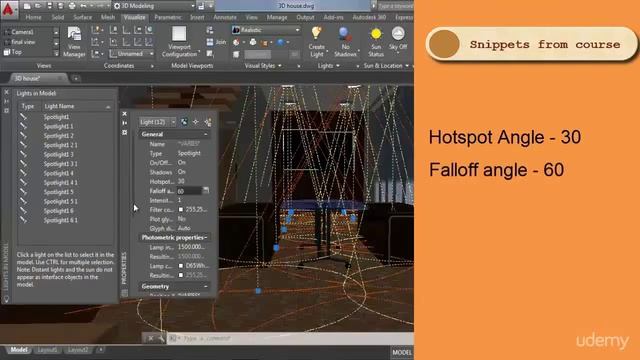The width and height of the screenshot is (640, 360).
Task: Open the AutoCAD application menu logo
Action: 8,9
